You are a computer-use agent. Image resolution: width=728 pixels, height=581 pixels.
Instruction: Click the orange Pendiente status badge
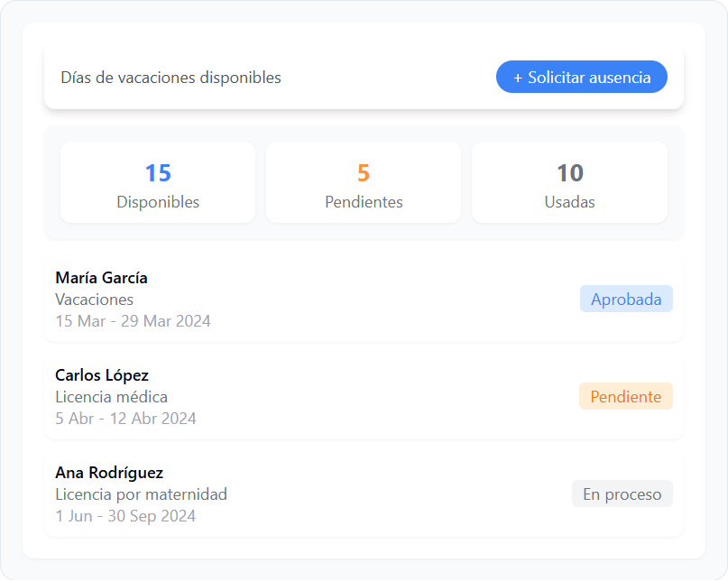tap(625, 397)
